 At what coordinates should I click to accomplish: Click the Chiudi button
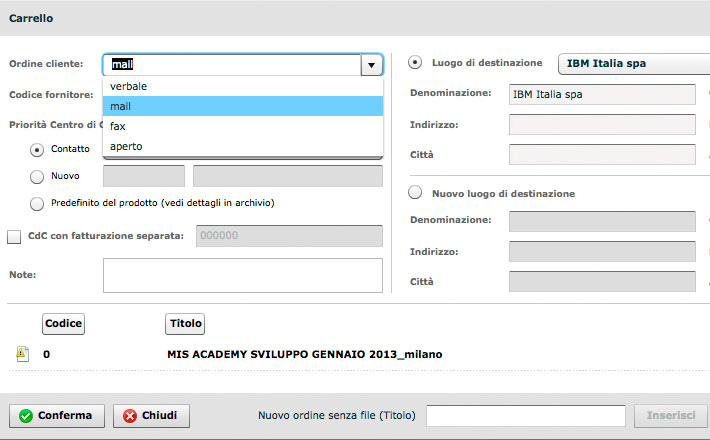click(151, 416)
